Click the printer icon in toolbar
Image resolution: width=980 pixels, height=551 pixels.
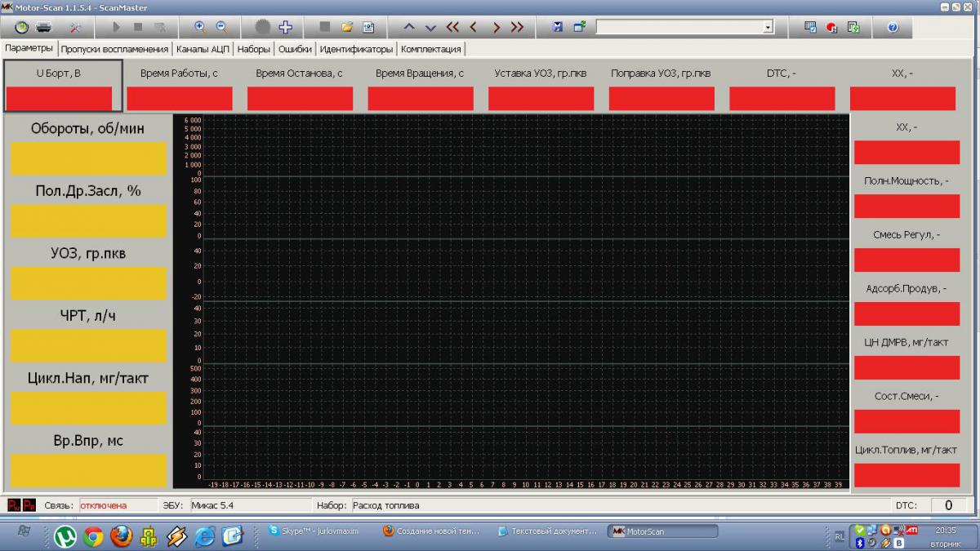pos(44,27)
